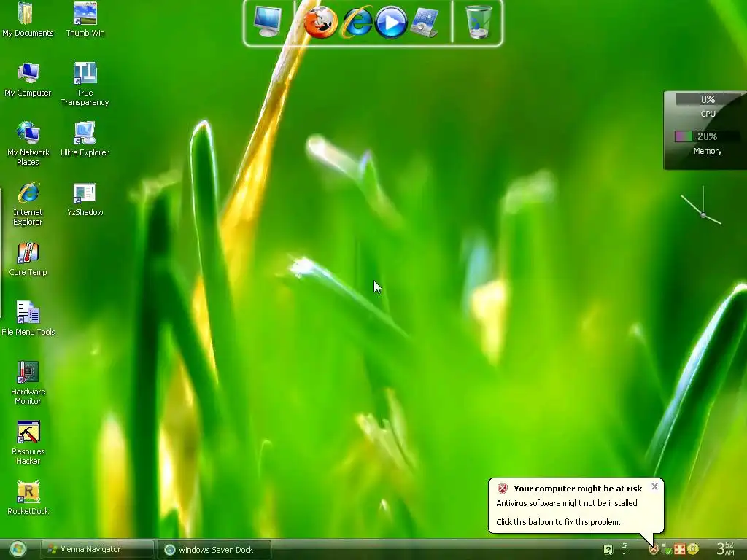Screen dimensions: 747x560
Task: Select the Ultra Explorer shortcut
Action: point(85,139)
